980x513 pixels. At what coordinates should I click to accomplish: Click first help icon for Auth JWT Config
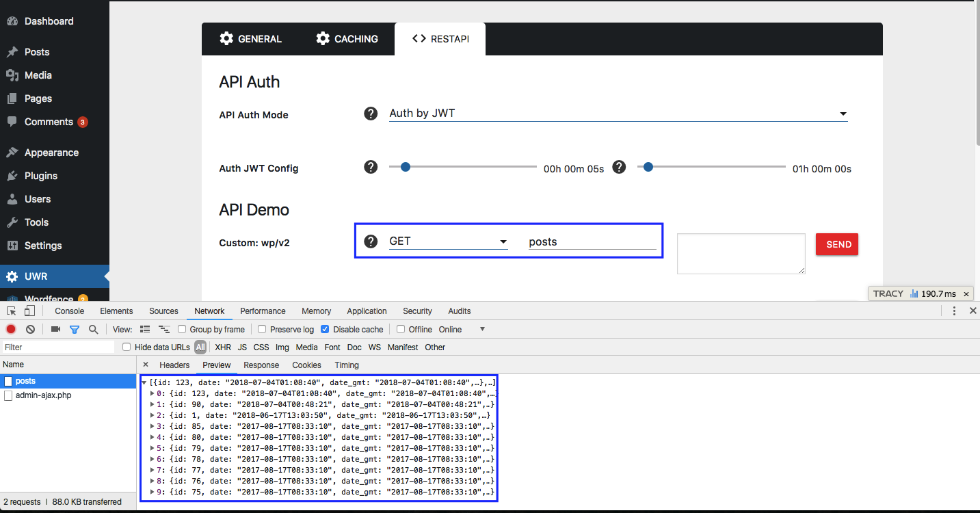pyautogui.click(x=371, y=167)
